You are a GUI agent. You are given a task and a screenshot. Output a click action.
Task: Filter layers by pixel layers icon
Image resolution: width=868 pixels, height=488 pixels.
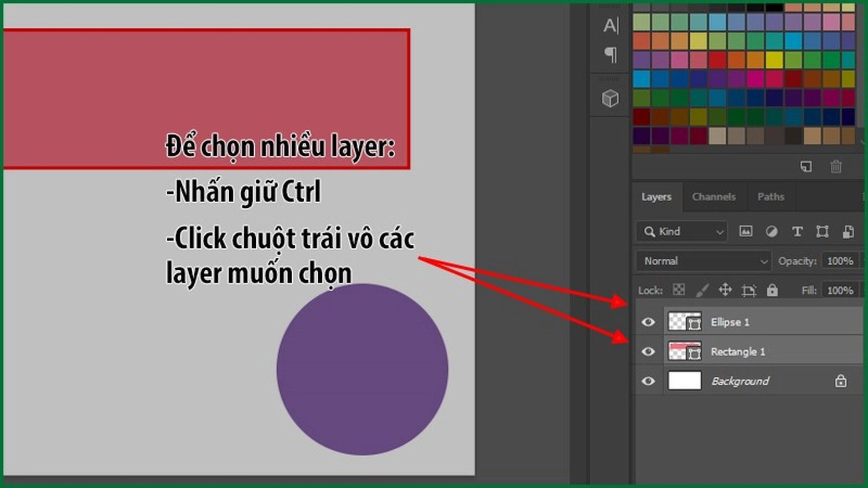(x=746, y=232)
